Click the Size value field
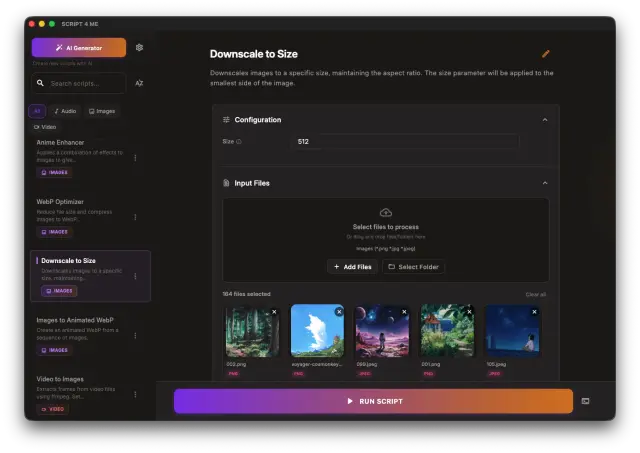This screenshot has height=453, width=640. [405, 142]
